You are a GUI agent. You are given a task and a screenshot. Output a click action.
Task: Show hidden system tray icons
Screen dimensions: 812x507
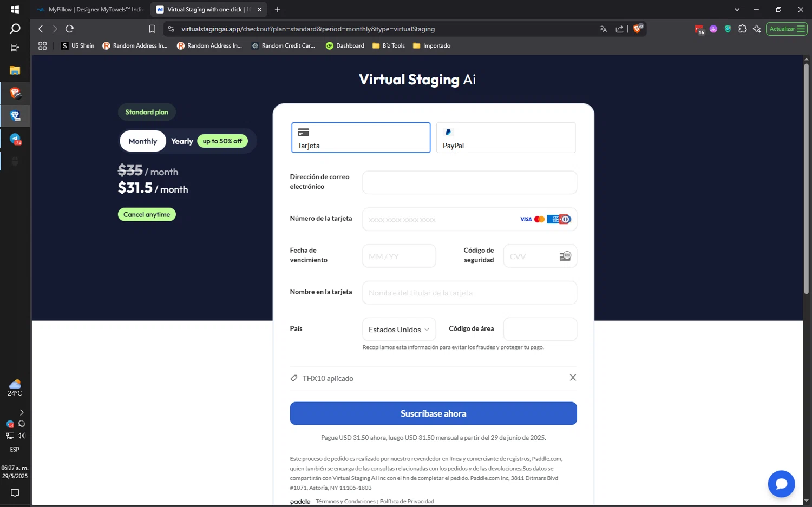pyautogui.click(x=22, y=412)
